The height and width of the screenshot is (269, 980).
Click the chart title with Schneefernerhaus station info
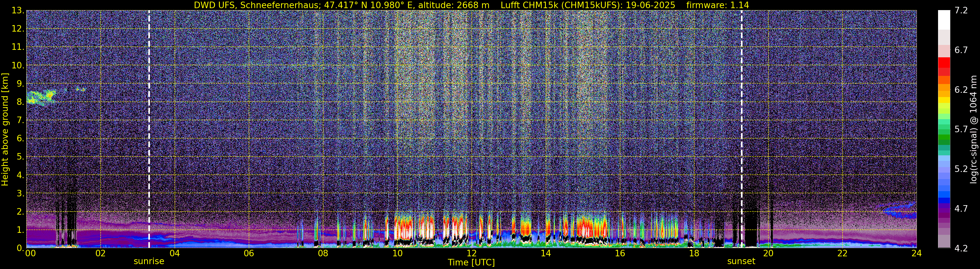point(471,5)
